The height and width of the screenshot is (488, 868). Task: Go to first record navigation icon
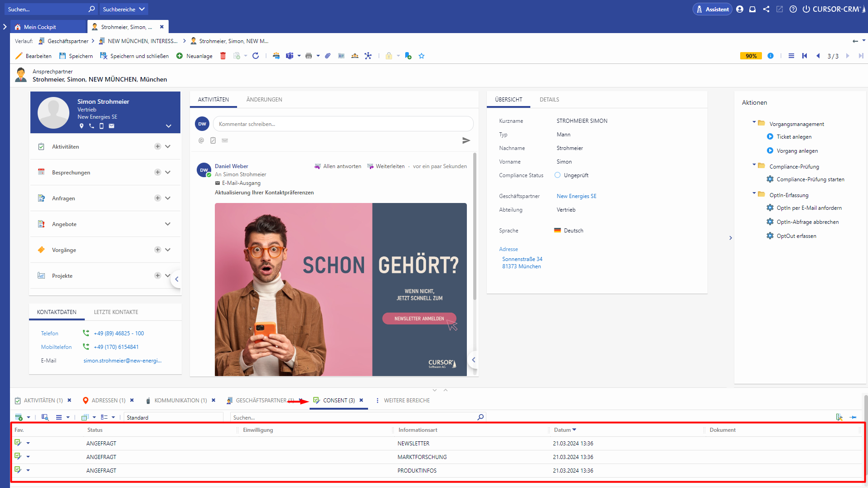[805, 56]
